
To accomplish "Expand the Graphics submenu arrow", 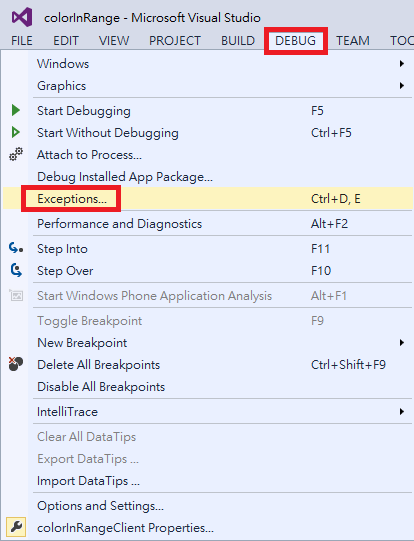I will 402,86.
